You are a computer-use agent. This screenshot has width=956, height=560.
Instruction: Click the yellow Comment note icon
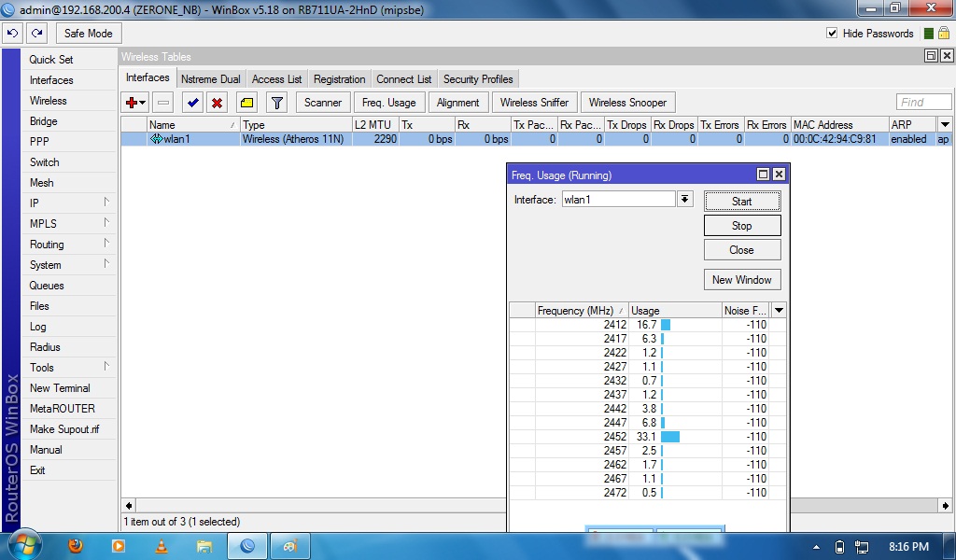(246, 103)
